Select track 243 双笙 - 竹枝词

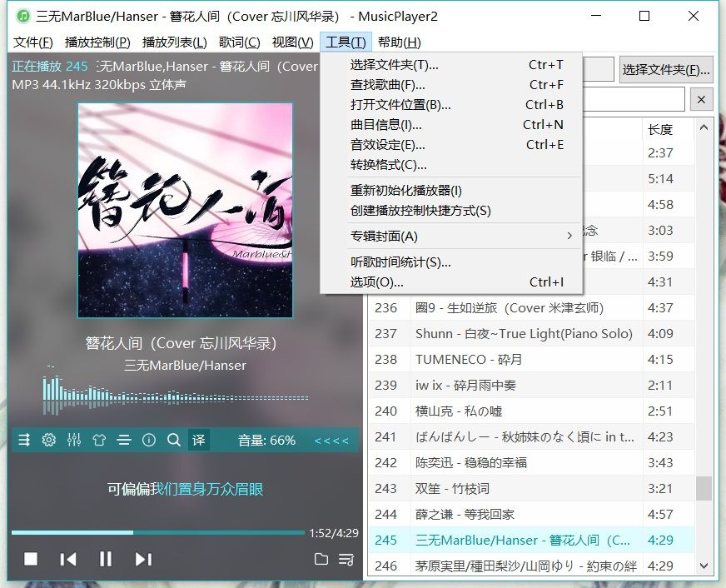pos(531,488)
